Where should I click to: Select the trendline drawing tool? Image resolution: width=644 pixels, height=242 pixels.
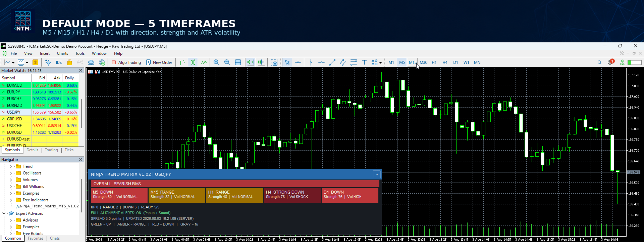[332, 62]
